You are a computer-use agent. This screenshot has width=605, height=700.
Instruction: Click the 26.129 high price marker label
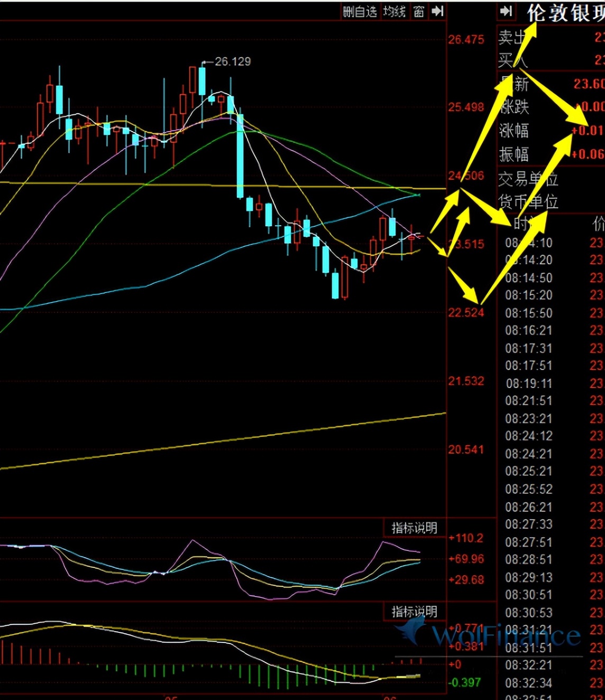pyautogui.click(x=233, y=61)
